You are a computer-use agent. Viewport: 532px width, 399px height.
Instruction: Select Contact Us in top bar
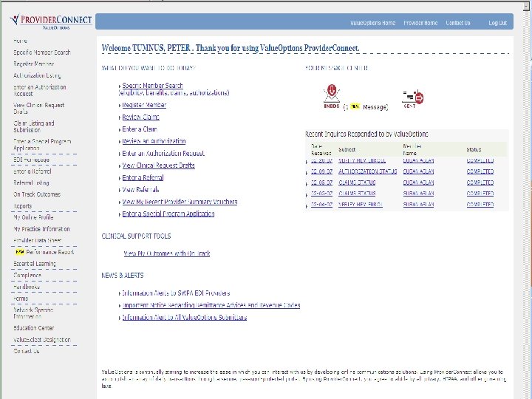458,23
